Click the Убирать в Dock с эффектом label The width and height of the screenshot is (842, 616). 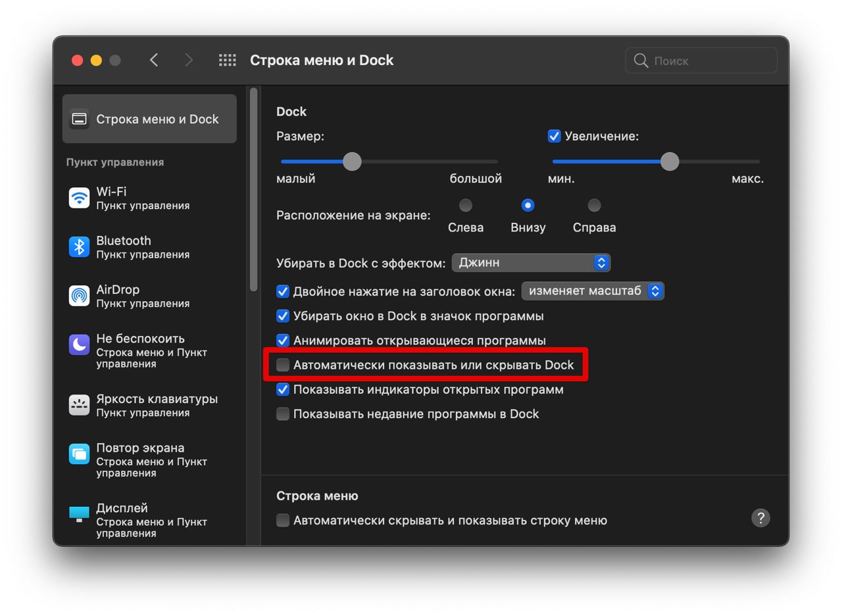tap(361, 263)
